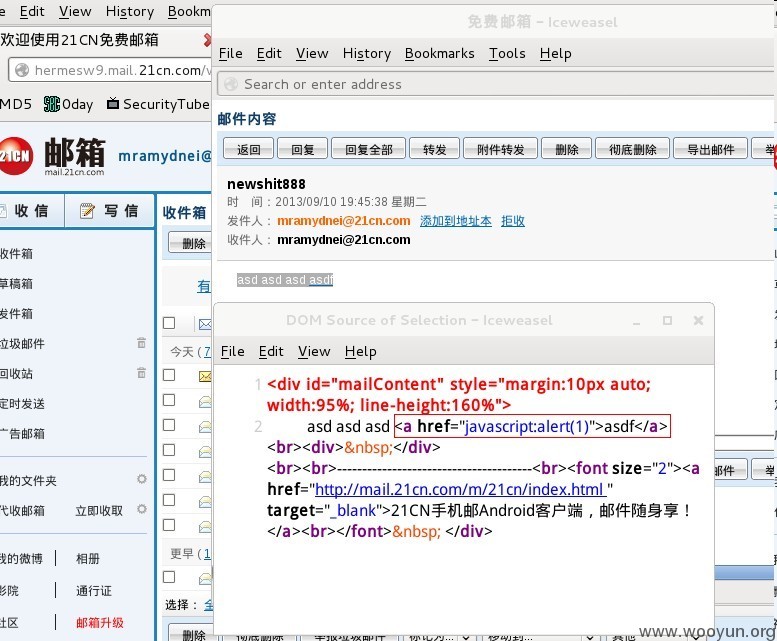Empty the recycle bin trash icon

(x=141, y=373)
